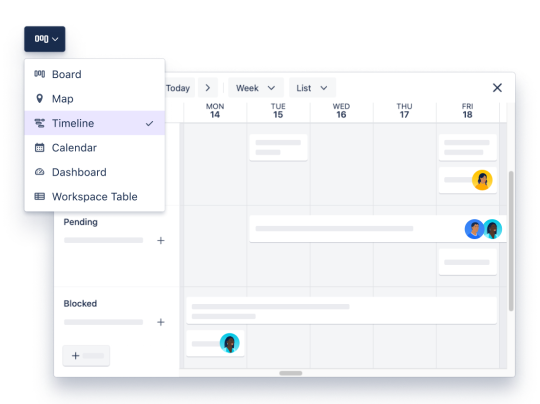The image size is (540, 404).
Task: Click the teal avatar on Monday Blocked card
Action: click(229, 343)
